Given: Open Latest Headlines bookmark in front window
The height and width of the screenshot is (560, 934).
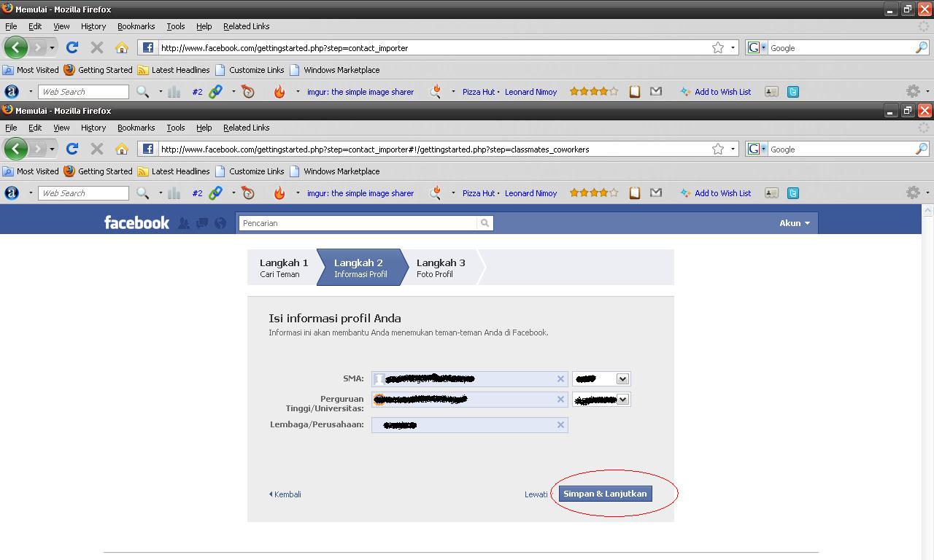Looking at the screenshot, I should [174, 171].
